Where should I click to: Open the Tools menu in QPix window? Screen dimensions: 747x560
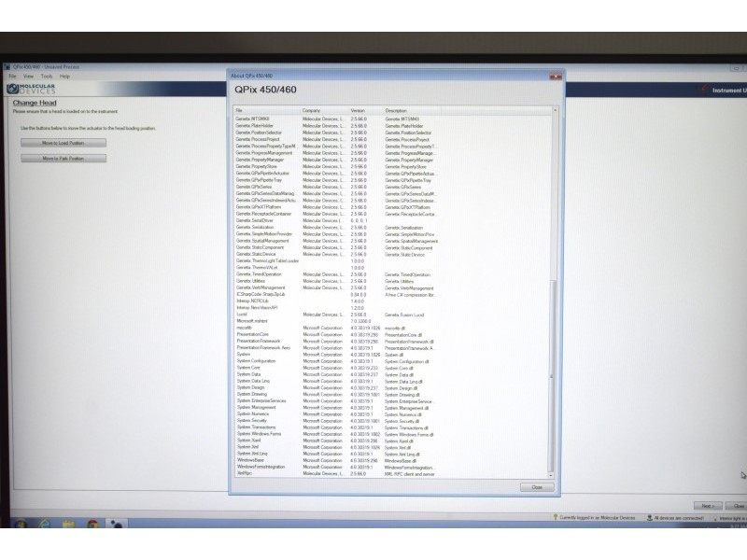(x=46, y=77)
